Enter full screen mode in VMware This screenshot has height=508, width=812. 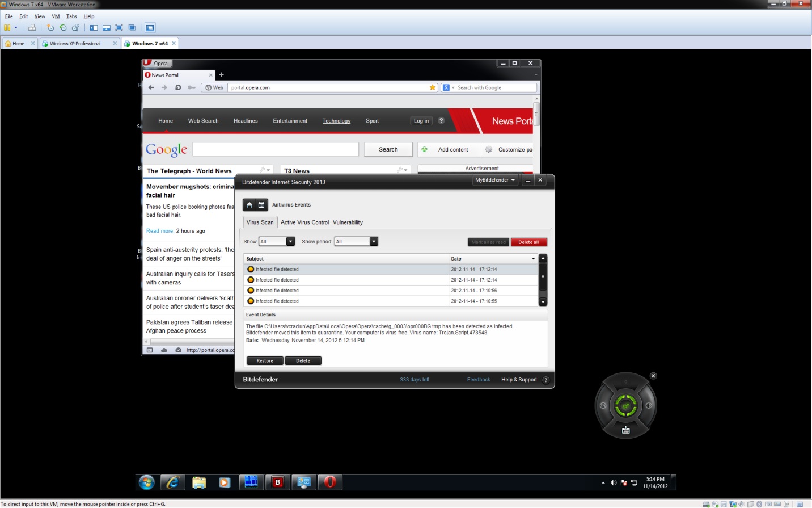point(119,27)
